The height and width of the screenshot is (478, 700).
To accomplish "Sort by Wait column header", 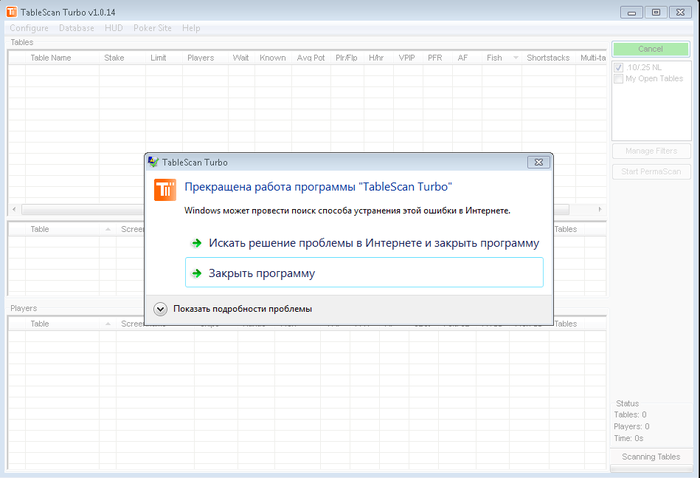I will pyautogui.click(x=242, y=58).
